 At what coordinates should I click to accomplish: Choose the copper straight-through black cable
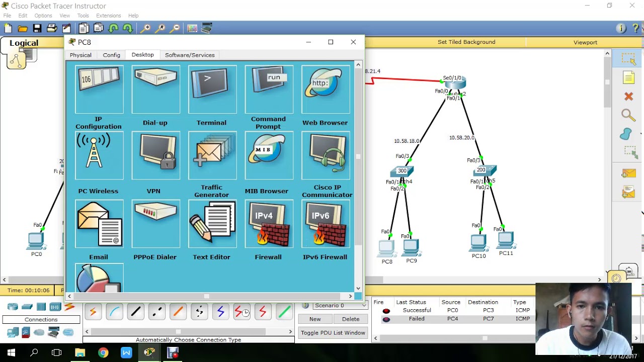(135, 312)
